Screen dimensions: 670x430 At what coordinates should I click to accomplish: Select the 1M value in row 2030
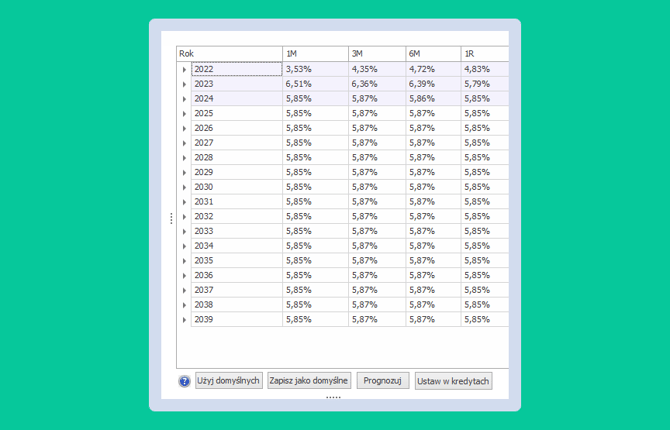pos(315,187)
